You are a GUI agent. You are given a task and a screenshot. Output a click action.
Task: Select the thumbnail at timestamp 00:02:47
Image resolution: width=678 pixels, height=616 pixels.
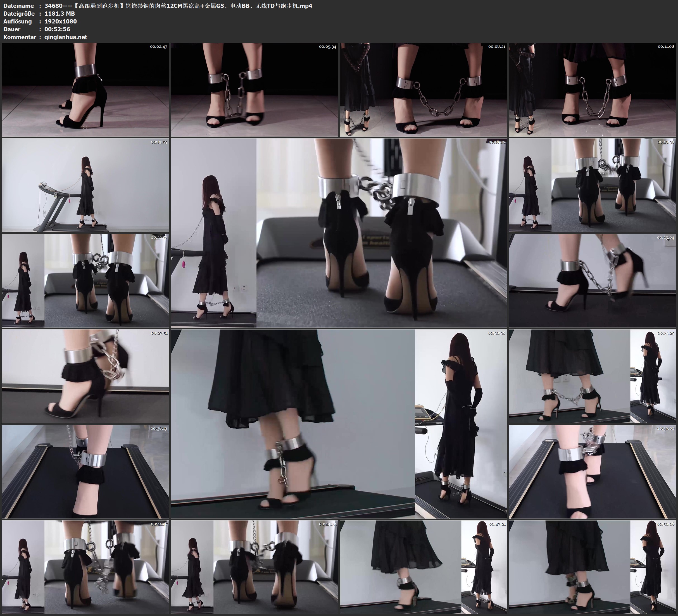point(85,90)
